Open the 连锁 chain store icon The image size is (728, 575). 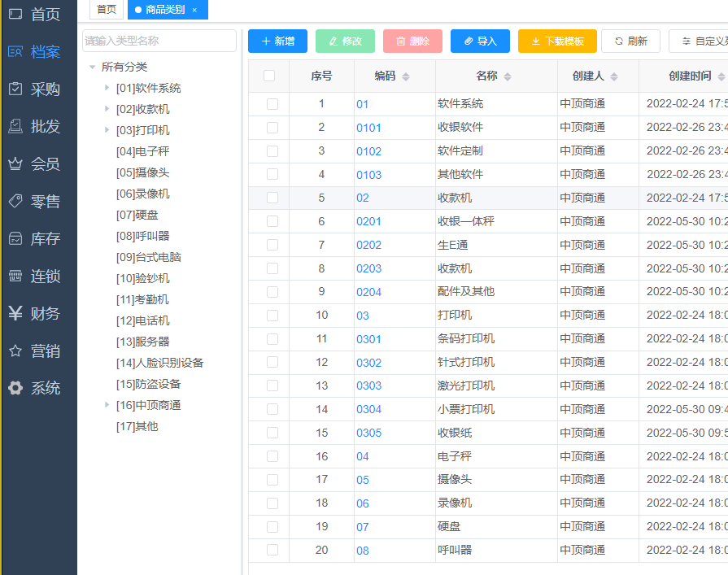point(15,277)
